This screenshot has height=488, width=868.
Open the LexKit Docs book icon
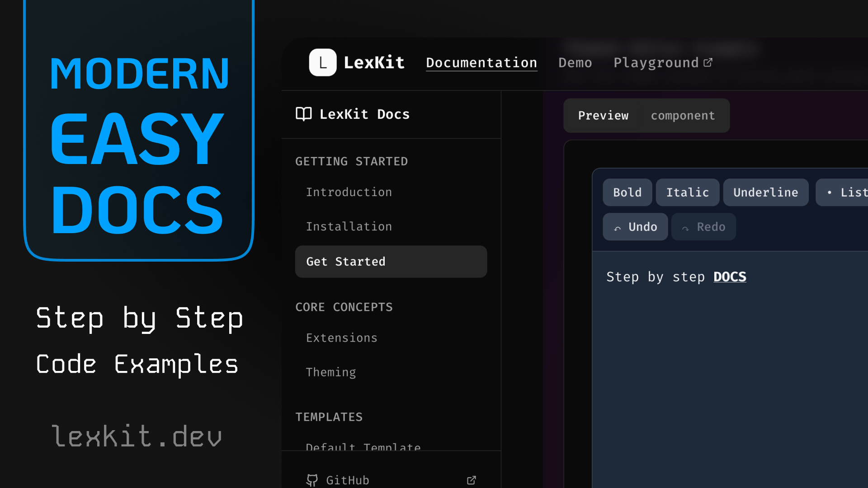305,114
